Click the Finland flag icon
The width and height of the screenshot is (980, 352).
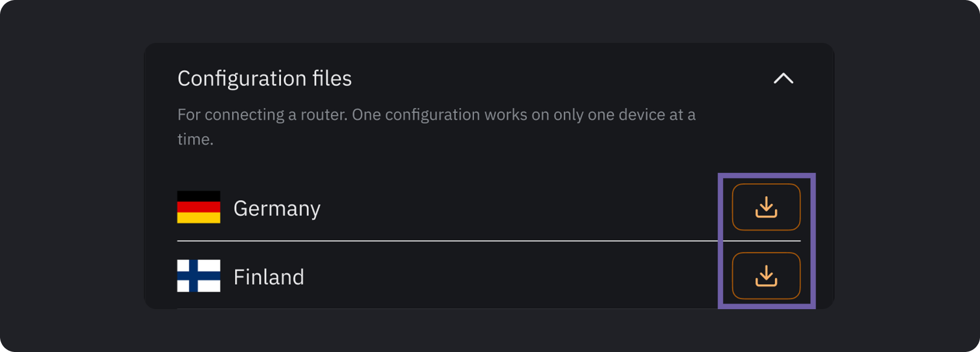click(199, 276)
